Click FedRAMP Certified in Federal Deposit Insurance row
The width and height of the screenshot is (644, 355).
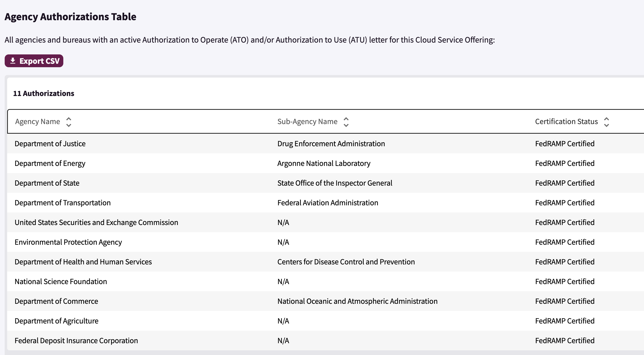(565, 341)
